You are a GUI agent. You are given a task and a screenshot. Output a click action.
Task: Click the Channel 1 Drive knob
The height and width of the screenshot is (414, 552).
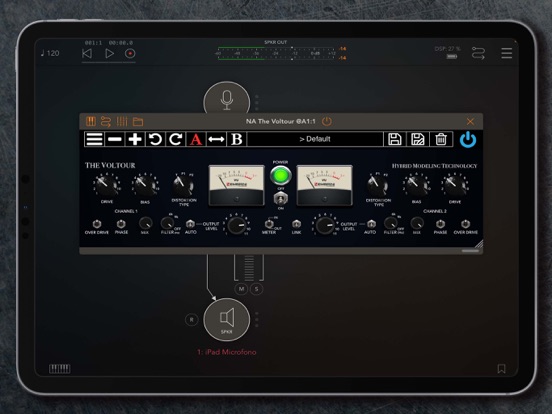pos(107,186)
